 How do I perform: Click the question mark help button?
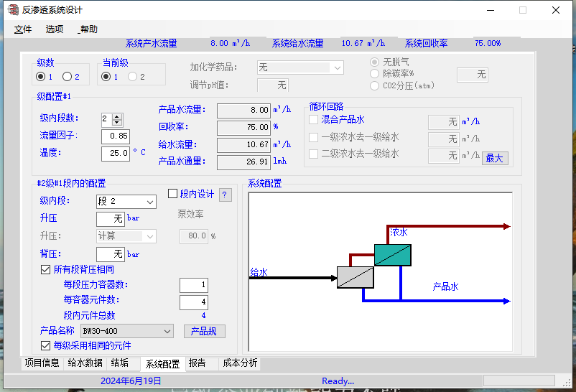pyautogui.click(x=225, y=195)
